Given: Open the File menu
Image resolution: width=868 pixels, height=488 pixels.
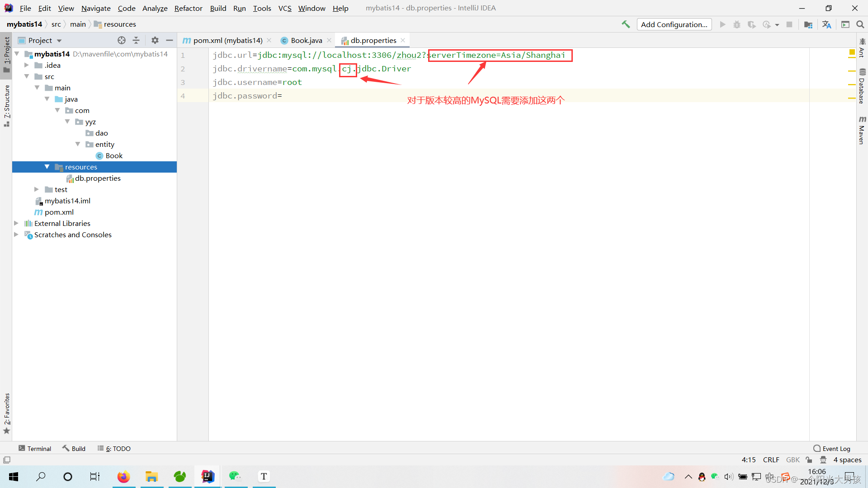Looking at the screenshot, I should click(x=25, y=8).
